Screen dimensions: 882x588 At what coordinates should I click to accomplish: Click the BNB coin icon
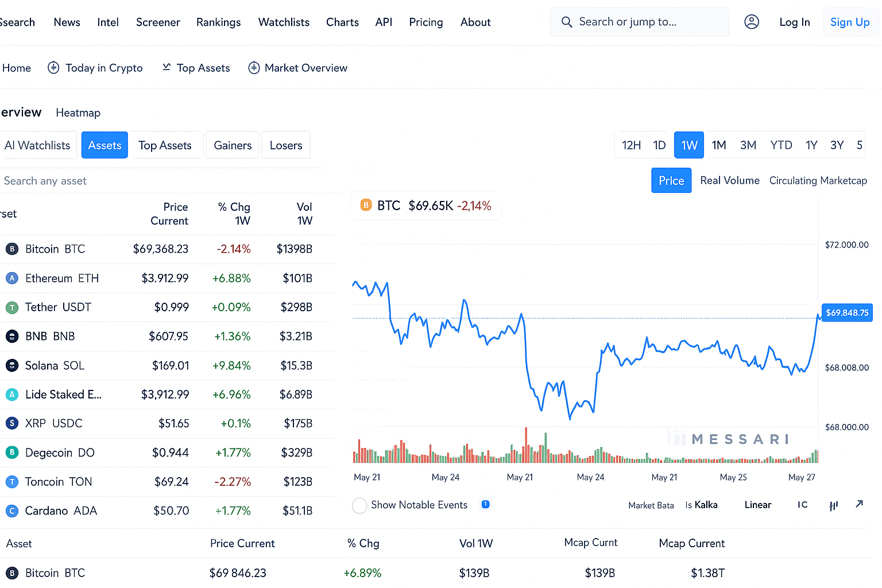tap(12, 336)
